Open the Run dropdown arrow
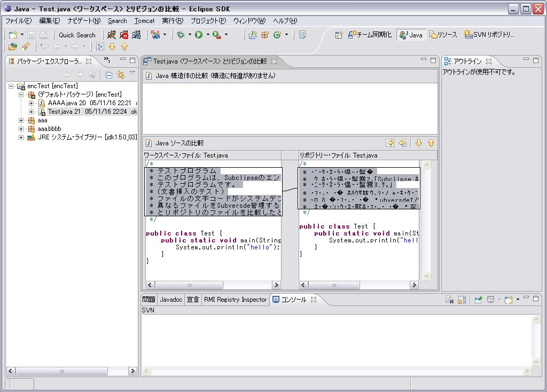Viewport: 547px width, 392px height. (x=208, y=35)
